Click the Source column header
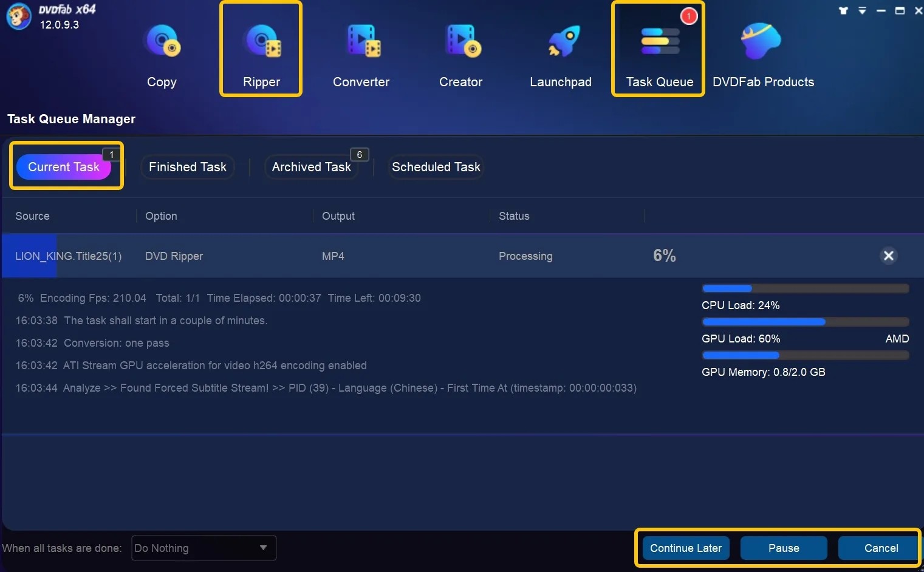924x572 pixels. click(x=32, y=216)
